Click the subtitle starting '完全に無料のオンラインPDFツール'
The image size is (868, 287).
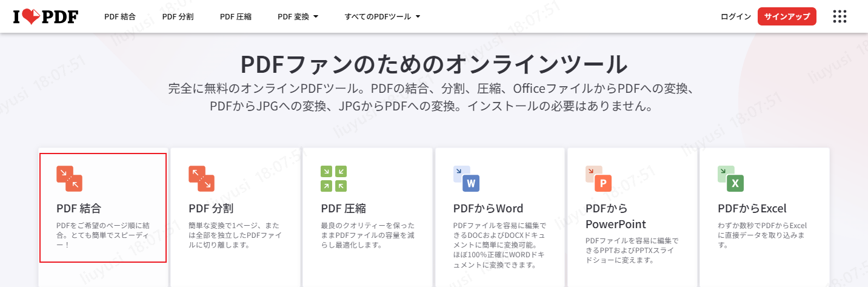(x=431, y=98)
